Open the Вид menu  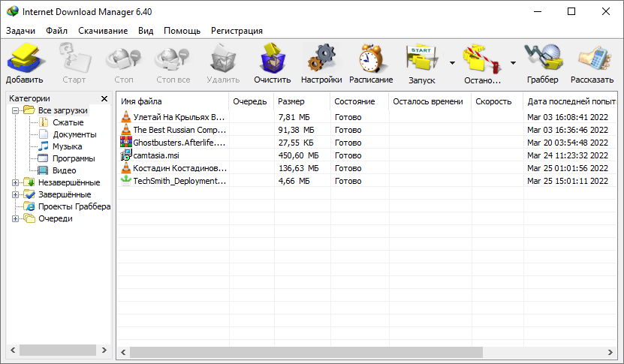[x=146, y=31]
